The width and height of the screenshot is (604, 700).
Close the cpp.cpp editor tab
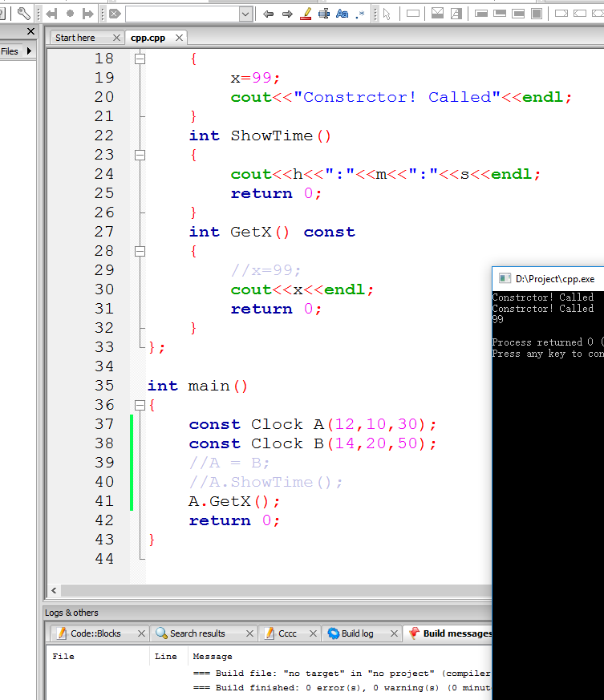(179, 38)
